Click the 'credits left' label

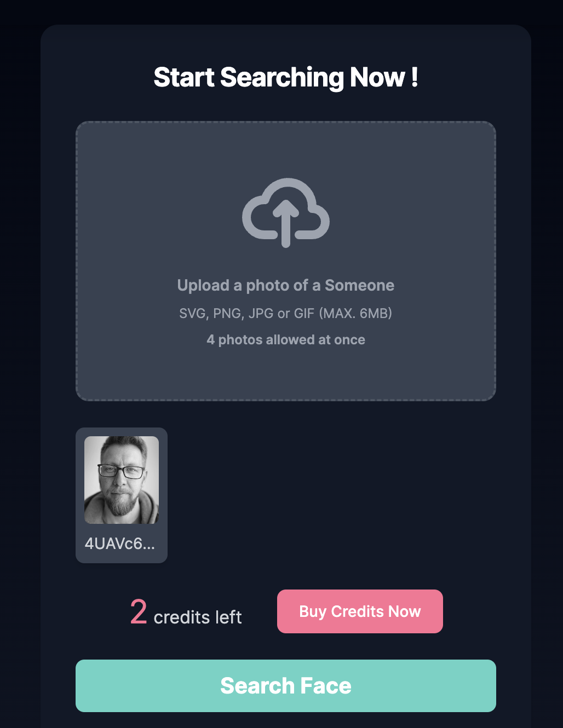pos(198,617)
